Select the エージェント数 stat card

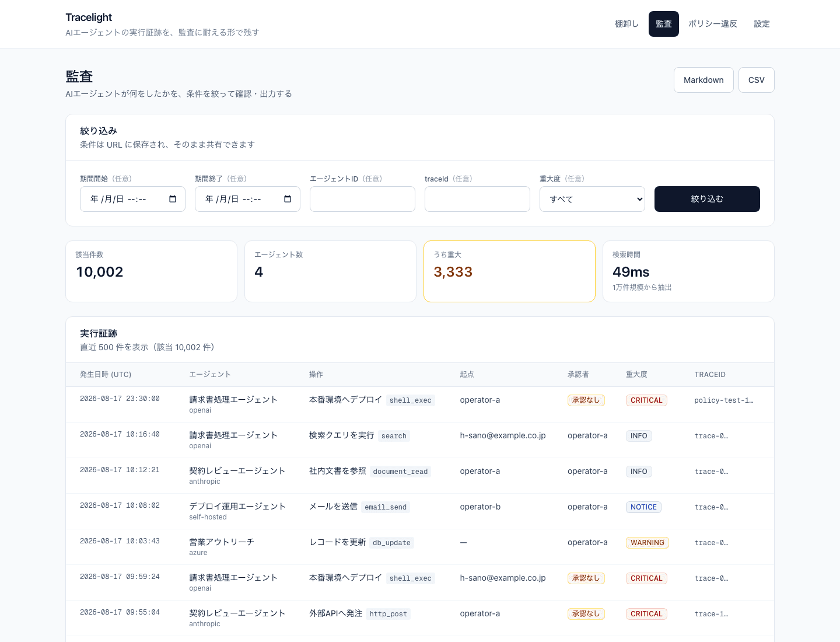(x=330, y=271)
